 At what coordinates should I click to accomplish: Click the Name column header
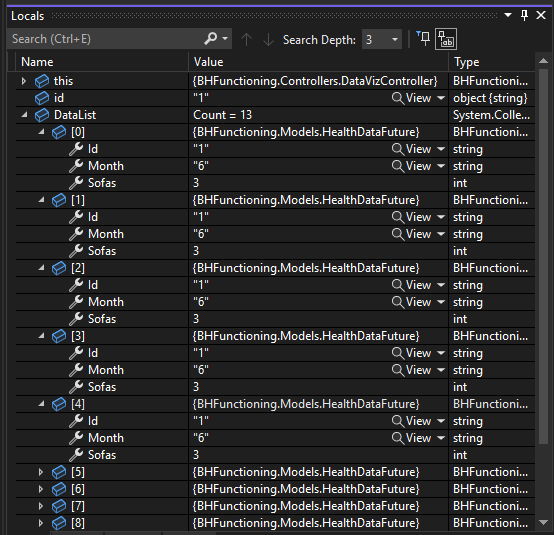[x=102, y=62]
